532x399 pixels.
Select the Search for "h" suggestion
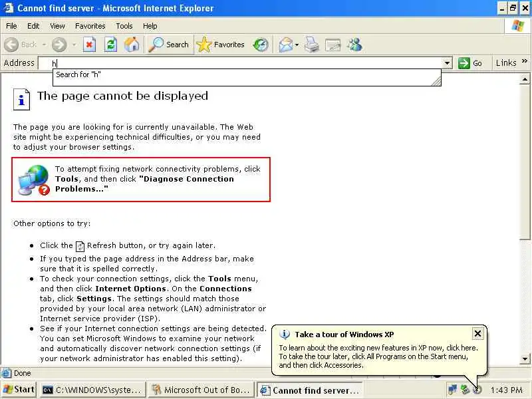pos(247,74)
